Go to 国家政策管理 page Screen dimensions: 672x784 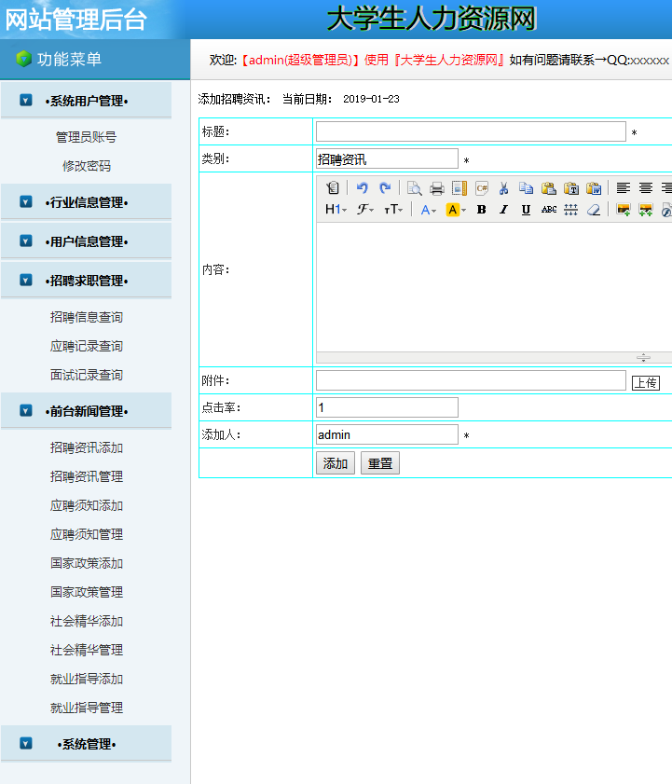pos(86,593)
